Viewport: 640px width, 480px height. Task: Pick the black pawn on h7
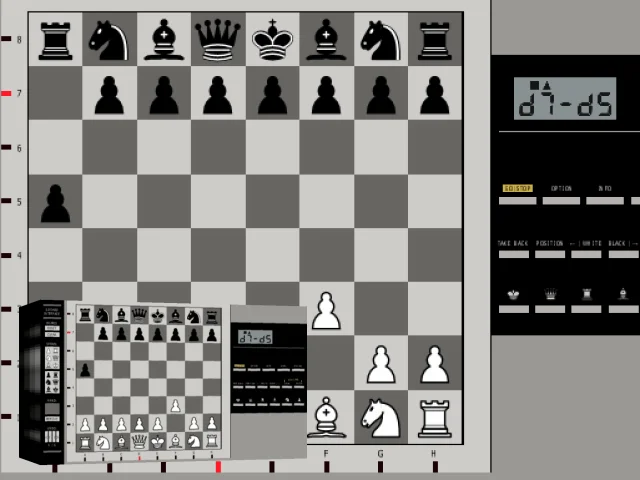point(435,95)
